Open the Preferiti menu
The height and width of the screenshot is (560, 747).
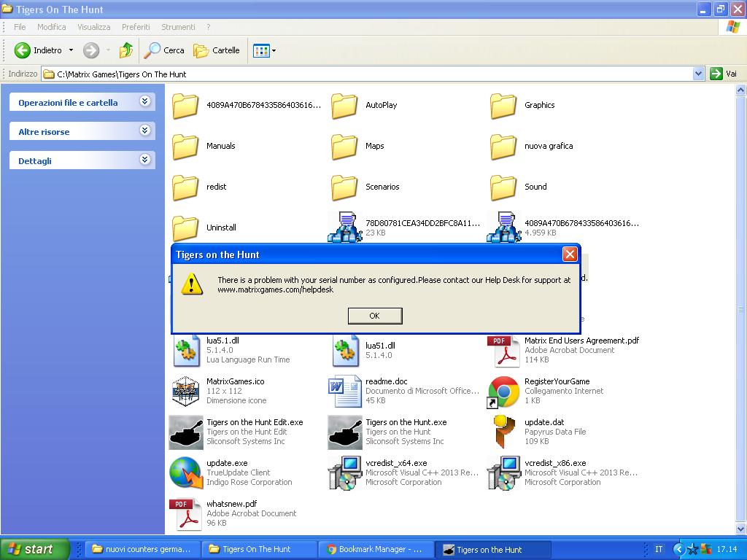[136, 27]
